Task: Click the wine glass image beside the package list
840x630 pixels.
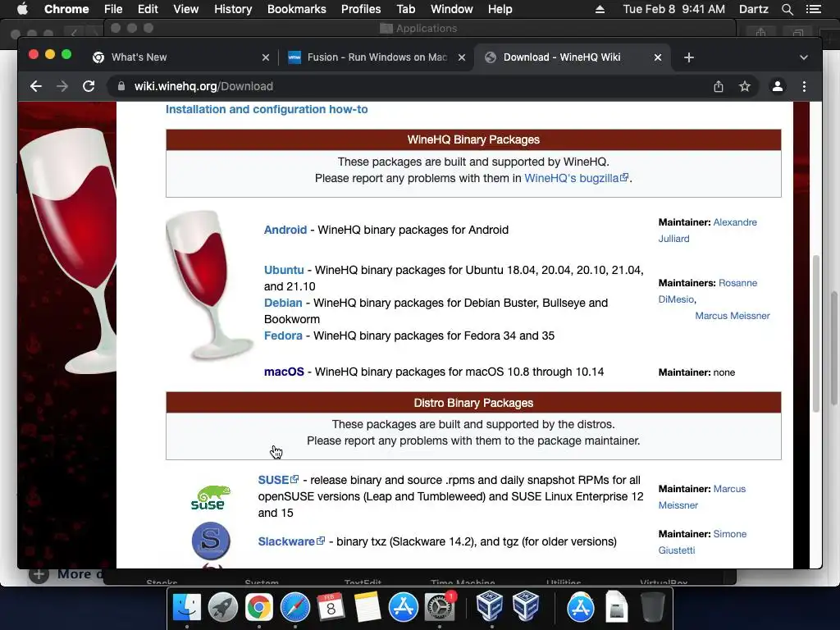Action: point(209,285)
